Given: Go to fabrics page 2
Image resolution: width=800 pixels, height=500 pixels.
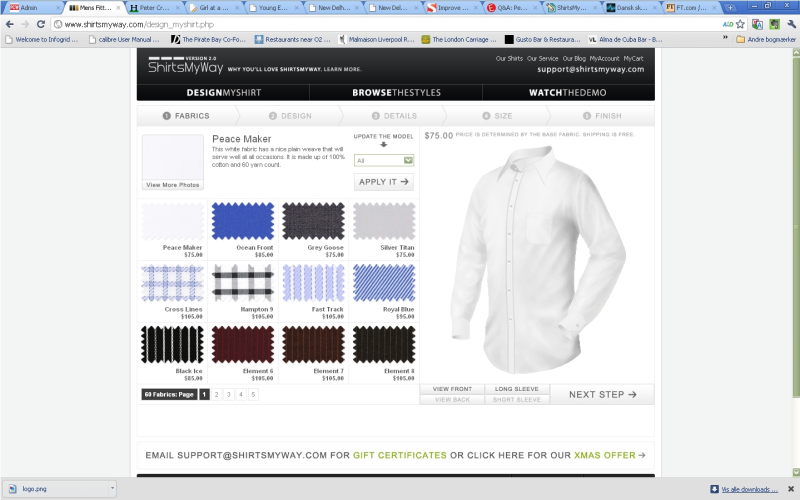Looking at the screenshot, I should (216, 394).
